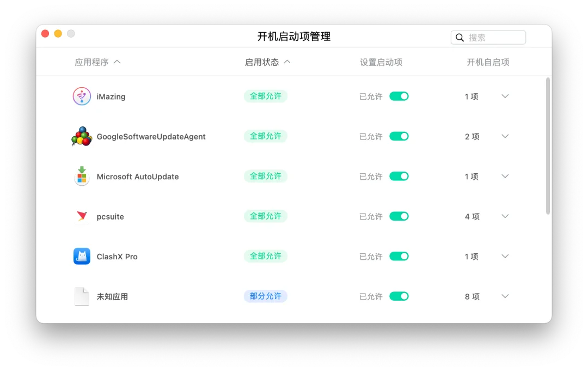Viewport: 588px width, 371px height.
Task: Click the Microsoft AutoUpdate icon
Action: [82, 176]
